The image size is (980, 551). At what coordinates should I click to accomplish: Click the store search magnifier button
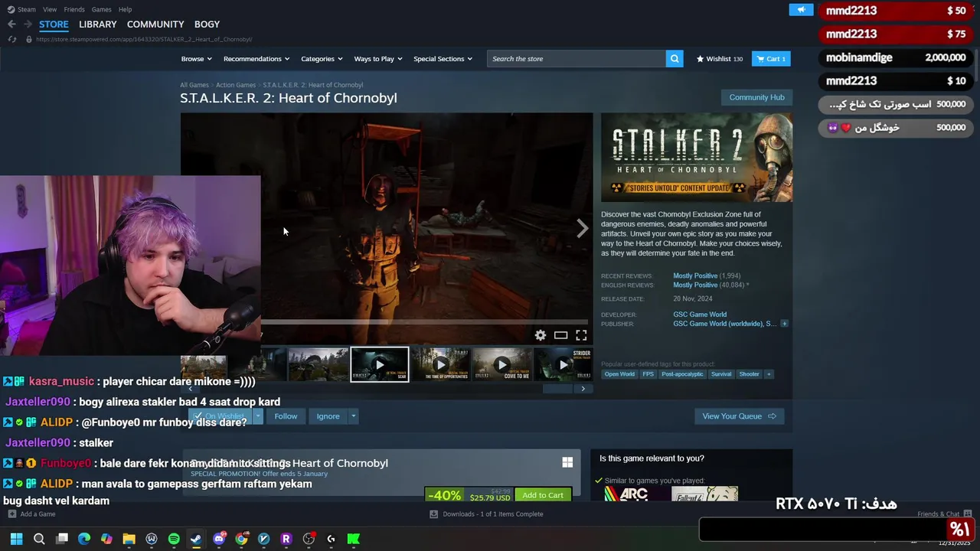click(x=675, y=59)
